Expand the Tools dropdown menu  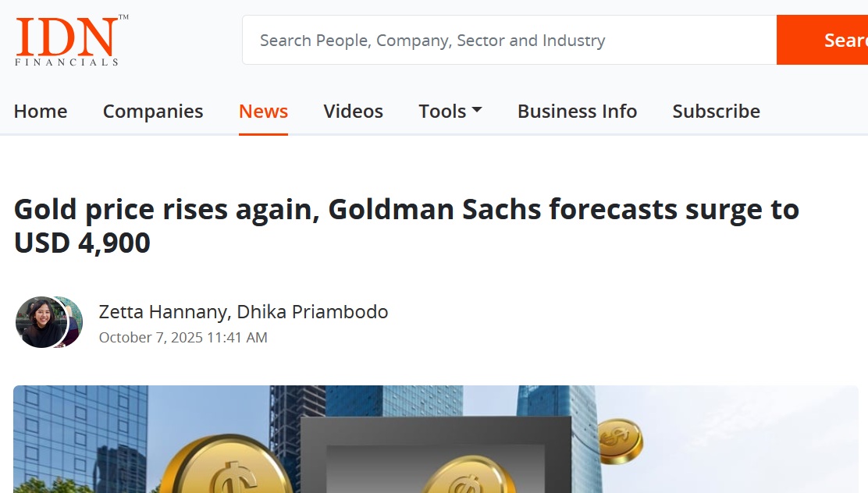[x=450, y=112]
